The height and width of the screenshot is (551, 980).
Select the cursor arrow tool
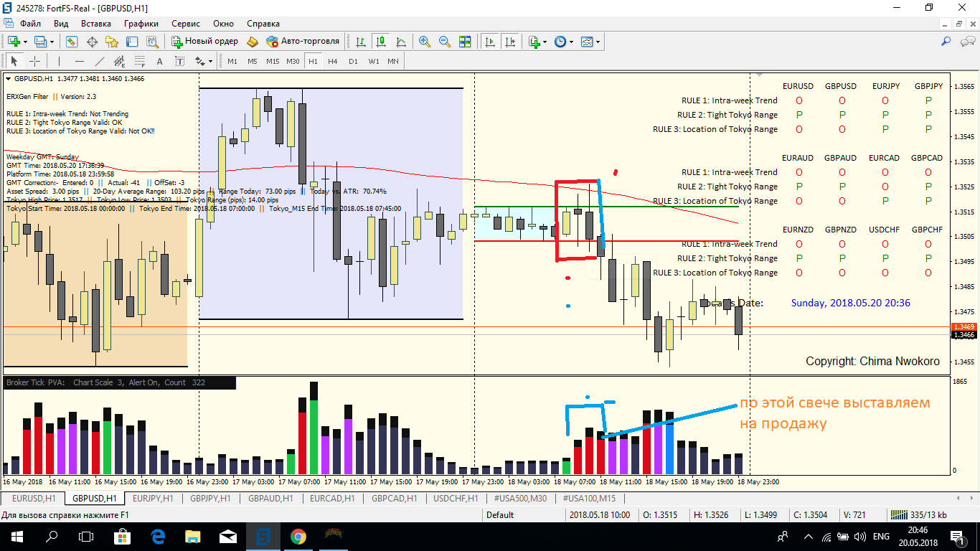click(14, 61)
